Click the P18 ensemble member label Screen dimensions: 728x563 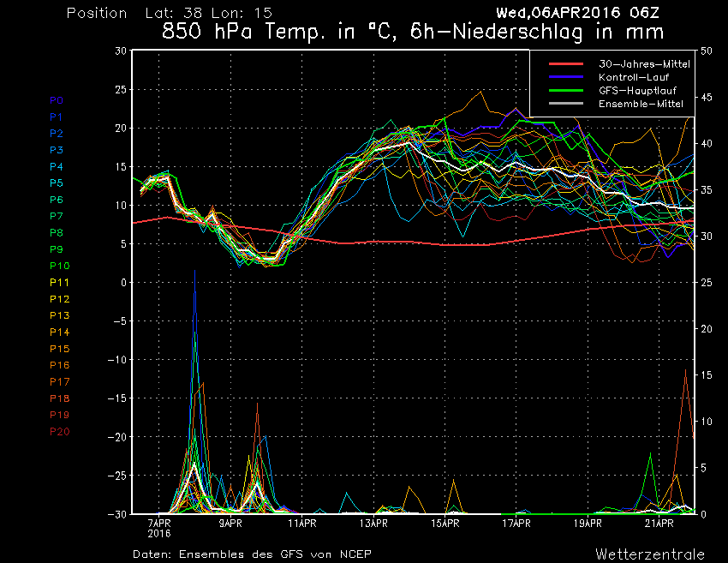pyautogui.click(x=60, y=398)
